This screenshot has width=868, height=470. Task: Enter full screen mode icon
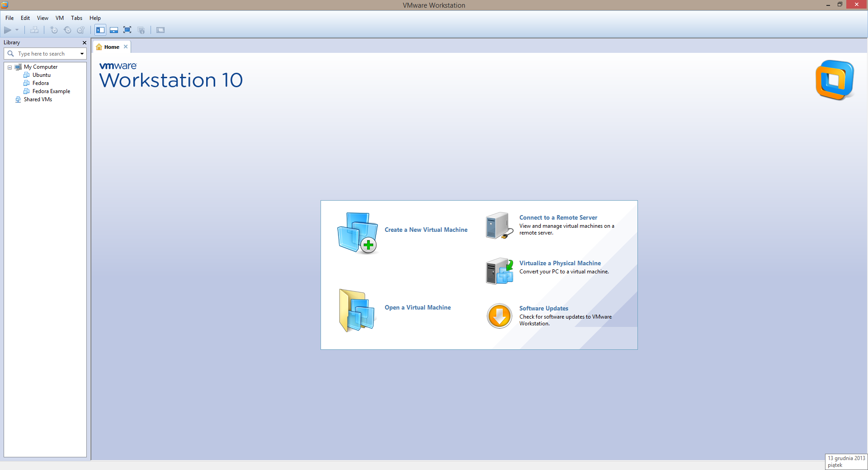pos(127,30)
